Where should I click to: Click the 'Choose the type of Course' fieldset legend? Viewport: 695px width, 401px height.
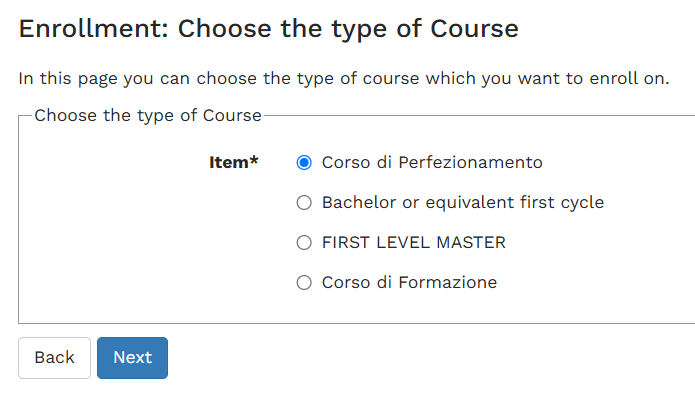[148, 115]
